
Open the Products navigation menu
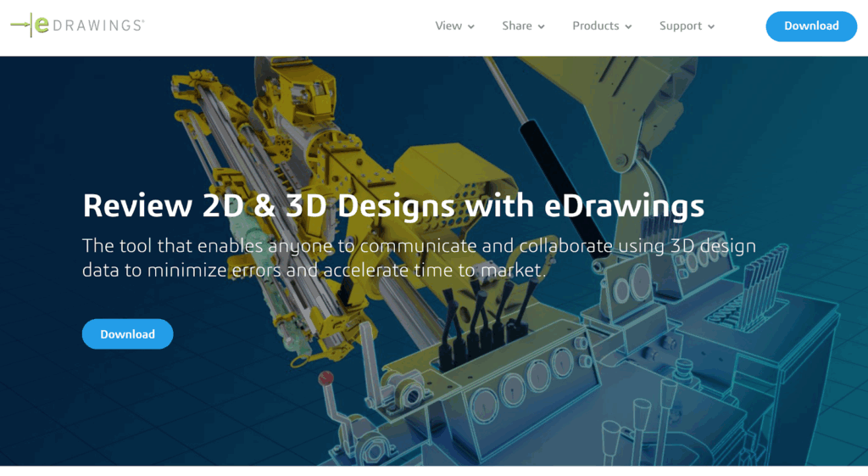(x=595, y=25)
